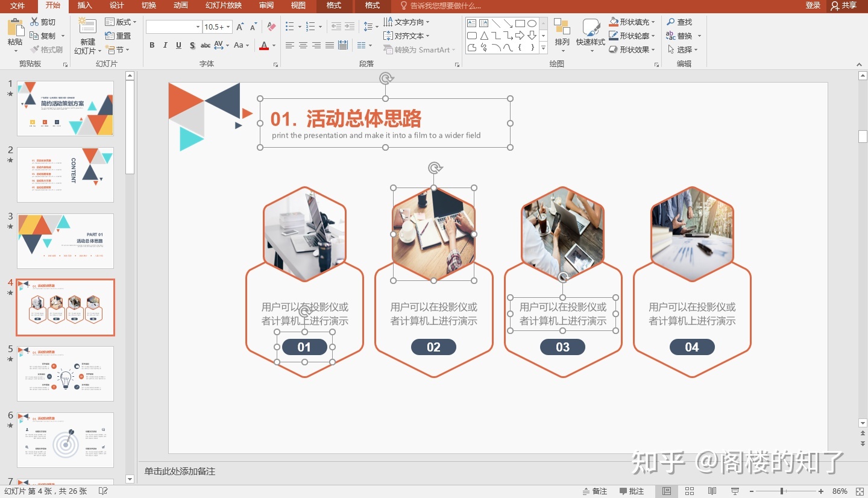Expand the shapes gallery more arrow
Screen dimensions: 868x498
543,48
